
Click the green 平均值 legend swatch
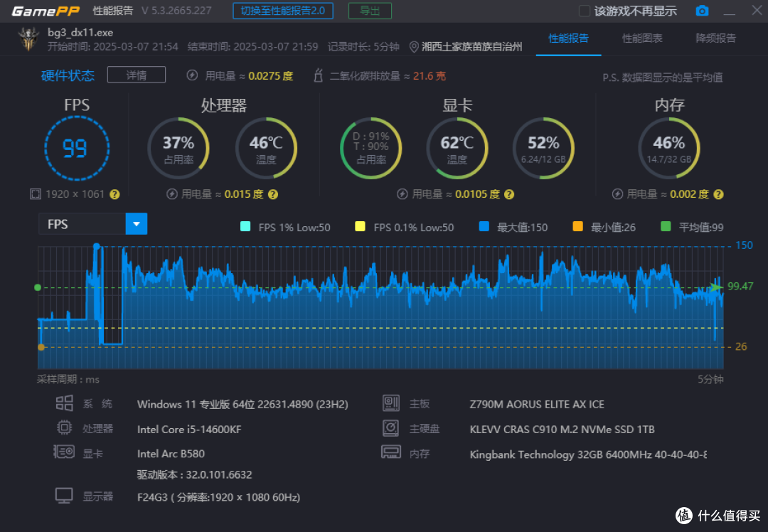pyautogui.click(x=666, y=226)
